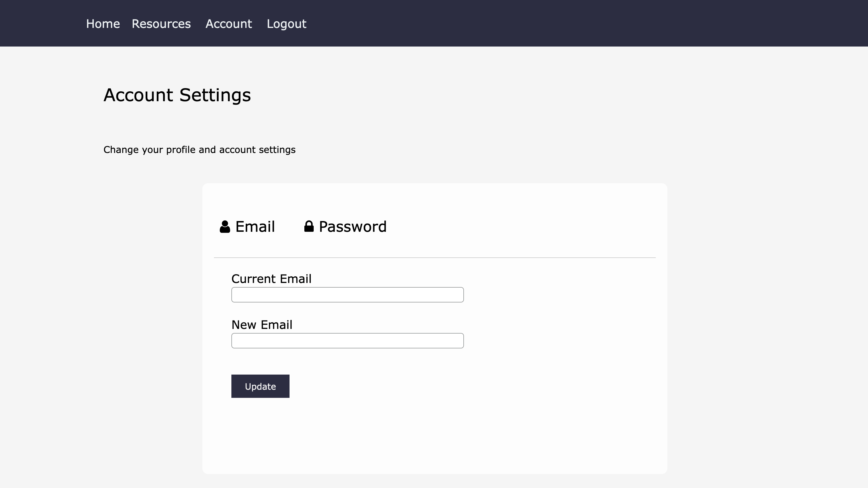Click the Account Settings page heading
Image resolution: width=868 pixels, height=488 pixels.
coord(177,95)
